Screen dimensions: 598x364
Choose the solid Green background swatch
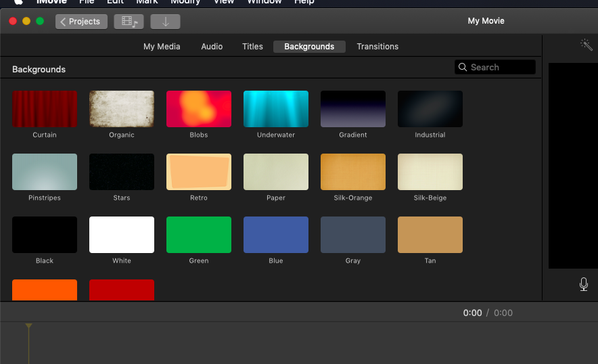199,235
